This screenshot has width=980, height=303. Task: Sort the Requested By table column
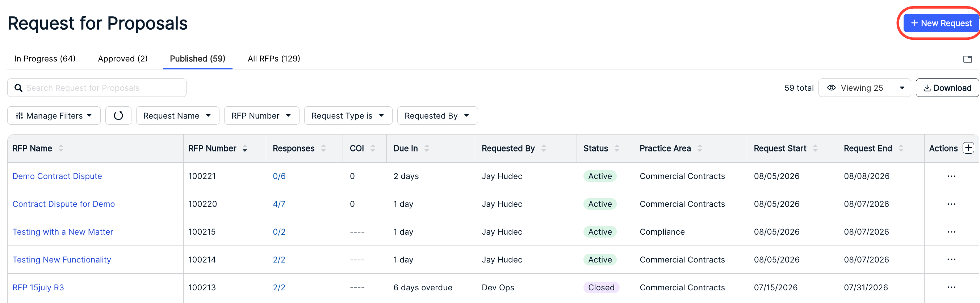[x=544, y=149]
